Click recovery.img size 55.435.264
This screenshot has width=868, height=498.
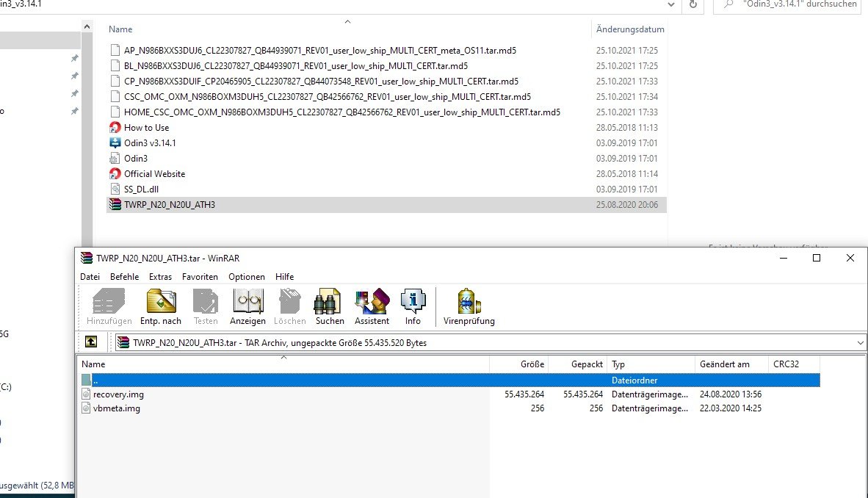tap(524, 394)
